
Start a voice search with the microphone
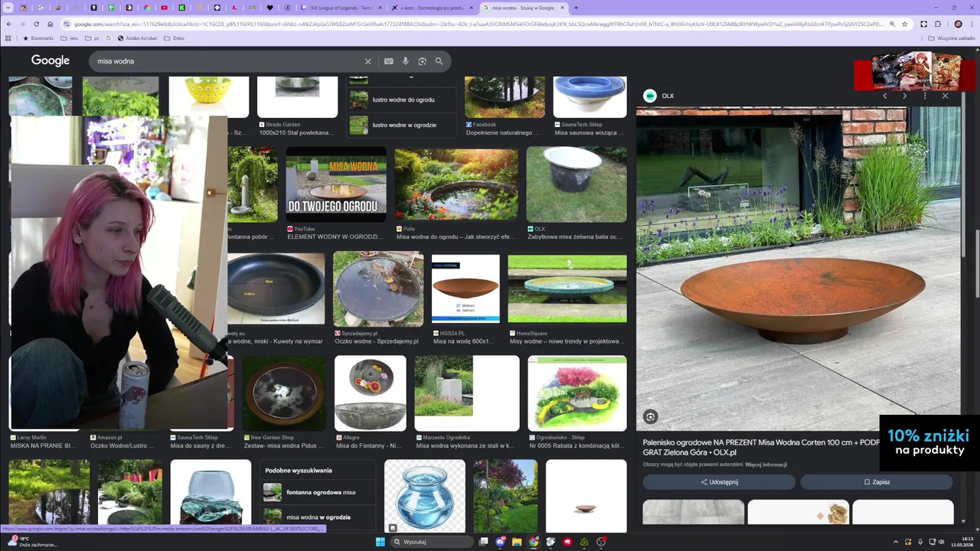click(406, 61)
